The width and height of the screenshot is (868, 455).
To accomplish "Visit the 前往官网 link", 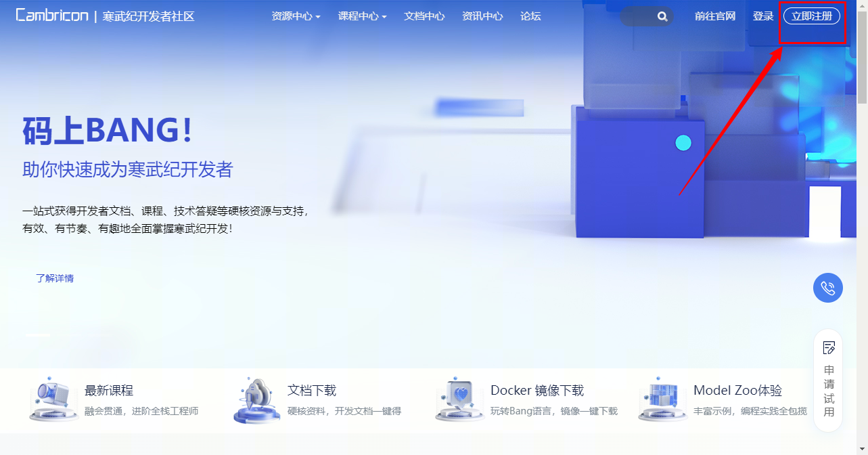I will (715, 16).
